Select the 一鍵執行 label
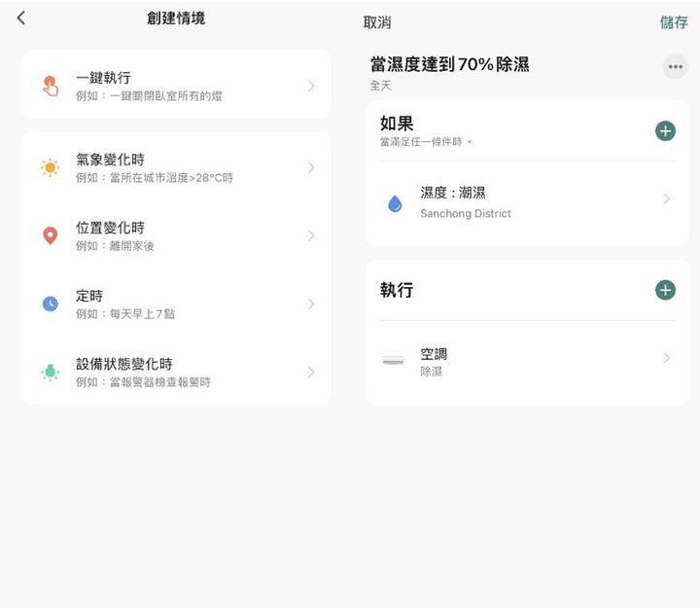The width and height of the screenshot is (700, 608). click(103, 78)
